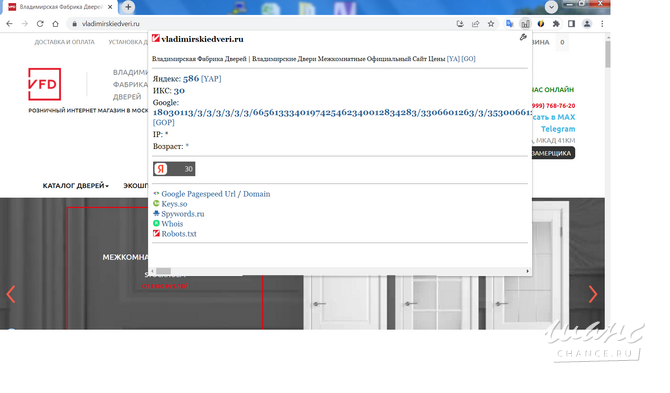Select the Владимирская Фабрика Дверей tab
670x393 pixels.
(61, 7)
